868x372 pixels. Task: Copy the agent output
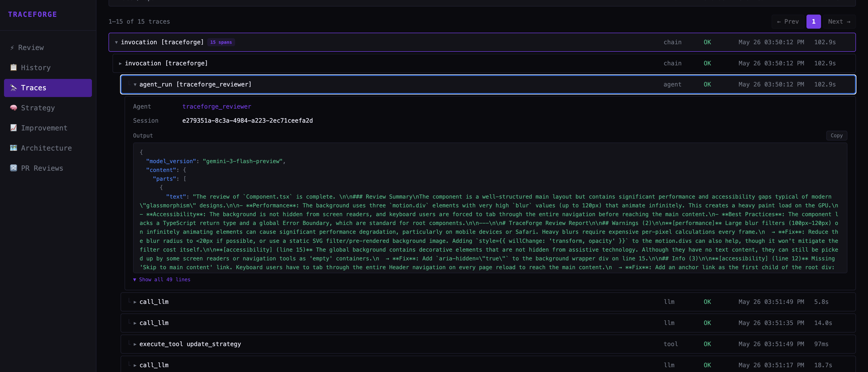pyautogui.click(x=836, y=135)
